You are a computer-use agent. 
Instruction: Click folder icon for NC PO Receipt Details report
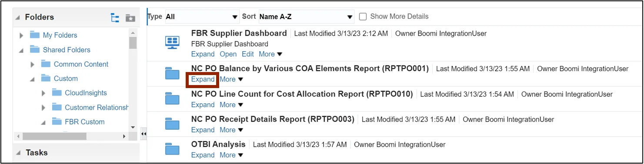[x=173, y=124]
